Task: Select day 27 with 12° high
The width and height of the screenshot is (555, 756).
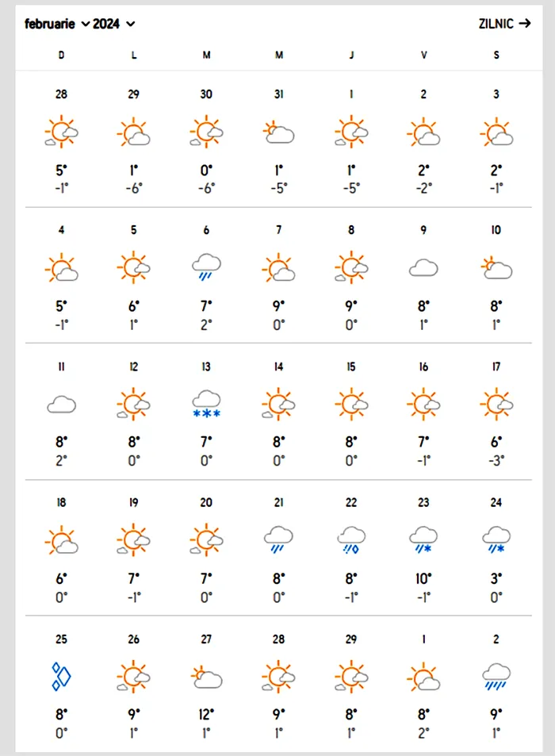Action: tap(206, 639)
